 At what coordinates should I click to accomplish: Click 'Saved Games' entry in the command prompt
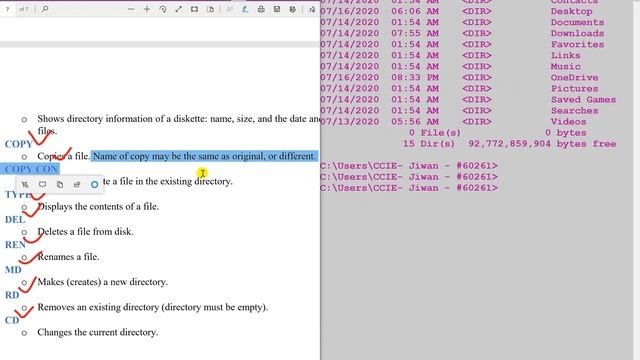(583, 100)
